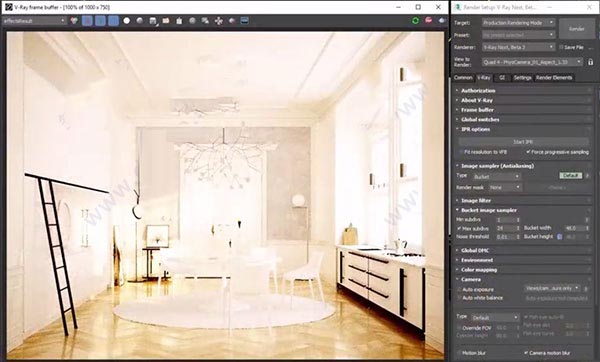
Task: Click the green Default mode button
Action: [571, 176]
